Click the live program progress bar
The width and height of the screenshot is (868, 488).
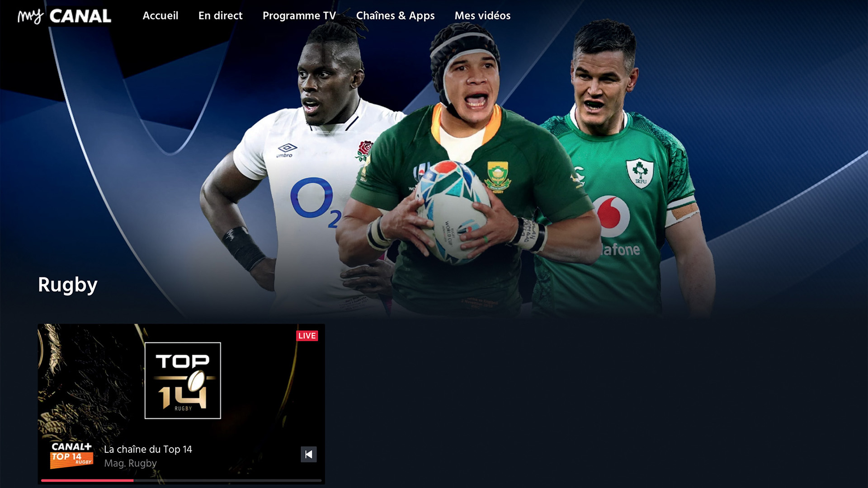(181, 480)
